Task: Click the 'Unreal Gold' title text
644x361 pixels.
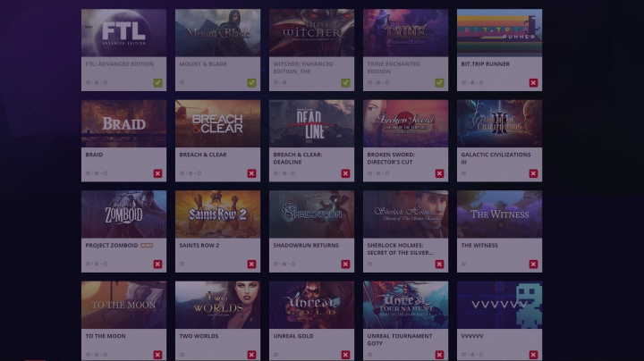Action: 293,336
